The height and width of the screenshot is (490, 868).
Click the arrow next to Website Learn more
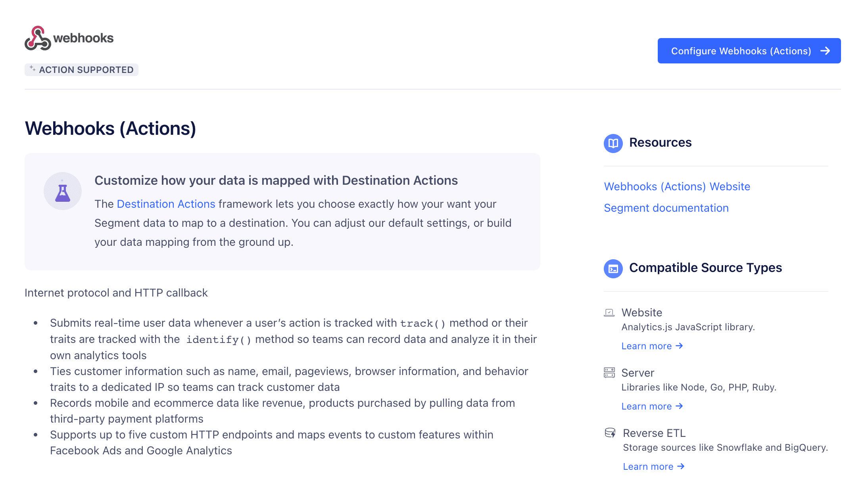coord(680,346)
